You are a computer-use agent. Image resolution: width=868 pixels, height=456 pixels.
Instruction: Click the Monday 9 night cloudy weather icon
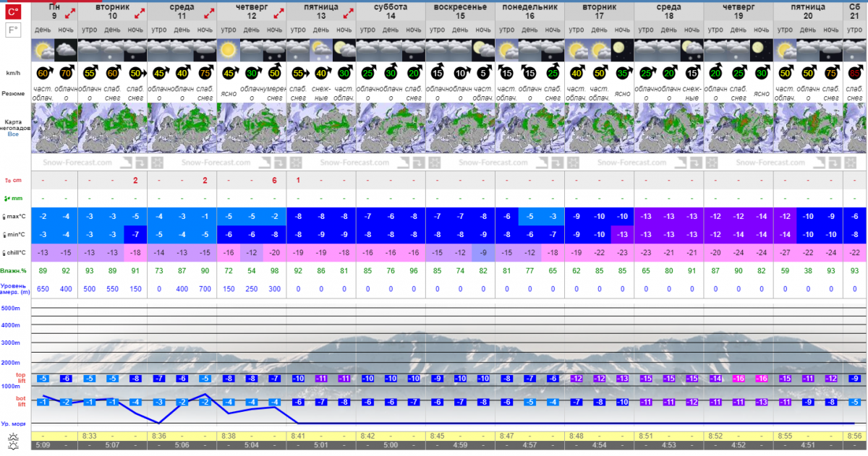(66, 50)
